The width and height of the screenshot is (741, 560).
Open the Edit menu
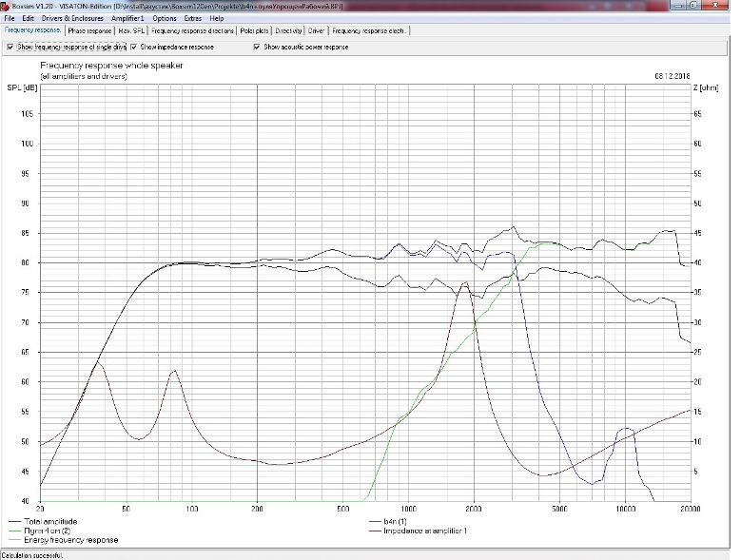point(28,18)
